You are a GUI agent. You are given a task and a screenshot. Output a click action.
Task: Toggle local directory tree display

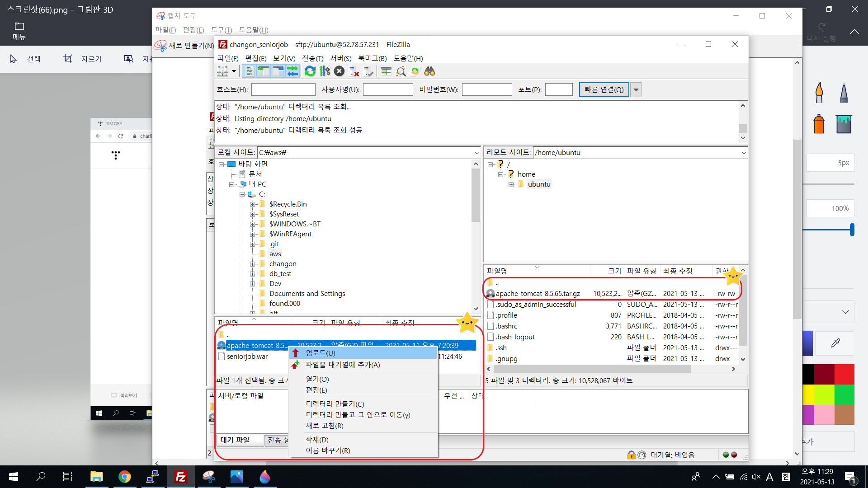pyautogui.click(x=264, y=71)
